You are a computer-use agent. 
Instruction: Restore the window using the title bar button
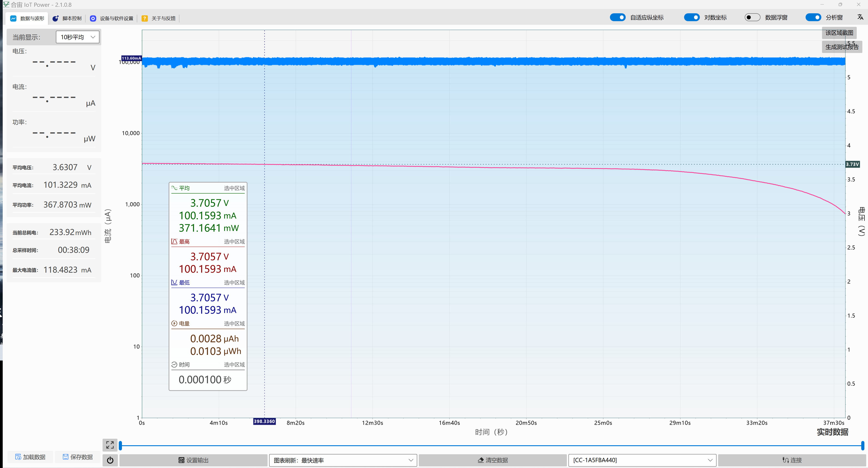[840, 4]
